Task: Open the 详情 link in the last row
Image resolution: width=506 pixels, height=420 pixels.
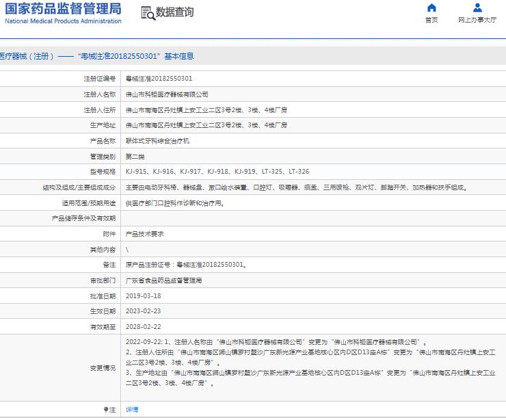Action: [x=132, y=409]
